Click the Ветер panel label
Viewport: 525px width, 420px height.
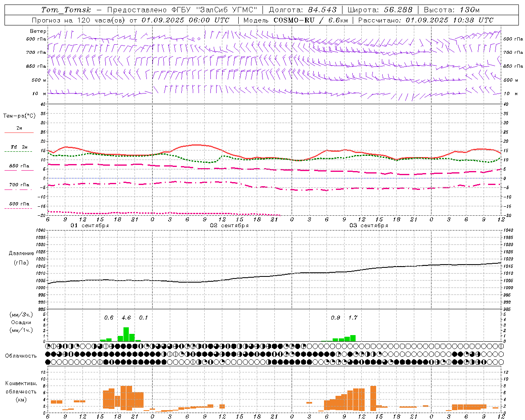tap(38, 31)
